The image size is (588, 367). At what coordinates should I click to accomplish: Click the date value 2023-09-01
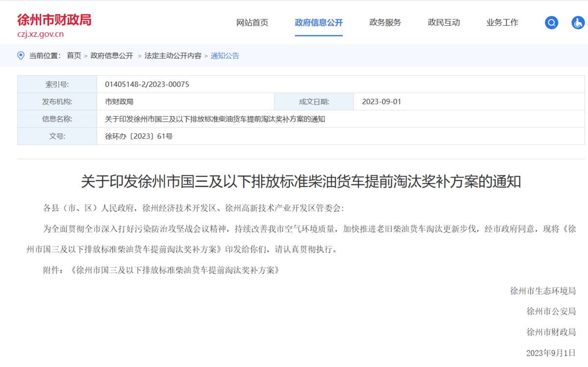381,102
